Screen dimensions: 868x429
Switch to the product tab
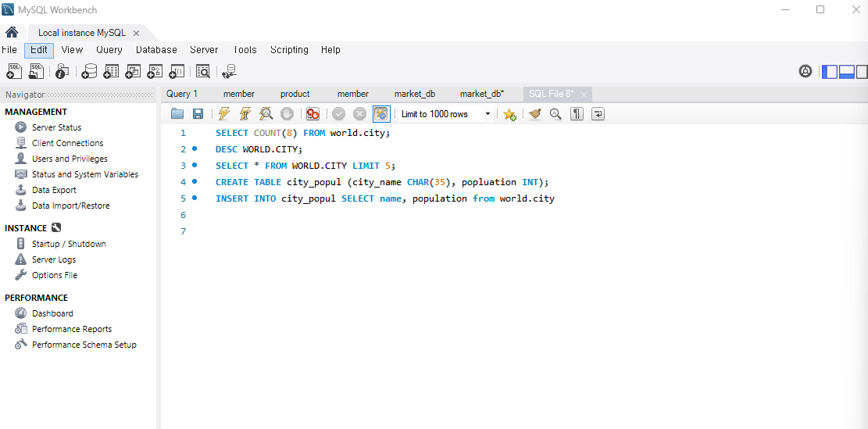(x=295, y=94)
